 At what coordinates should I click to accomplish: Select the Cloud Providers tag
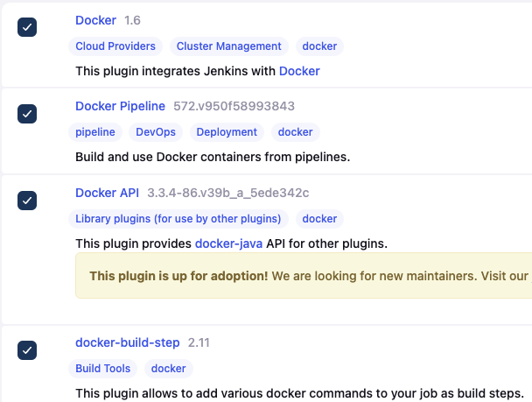[115, 46]
